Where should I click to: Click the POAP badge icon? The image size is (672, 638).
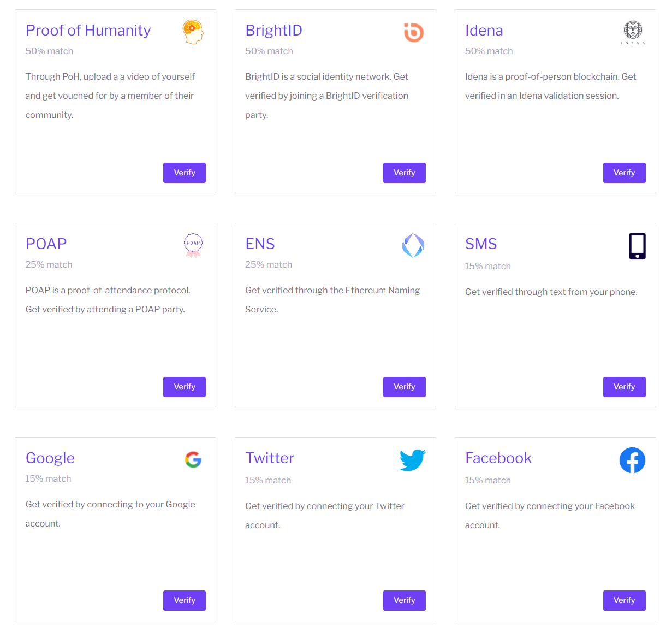tap(193, 245)
